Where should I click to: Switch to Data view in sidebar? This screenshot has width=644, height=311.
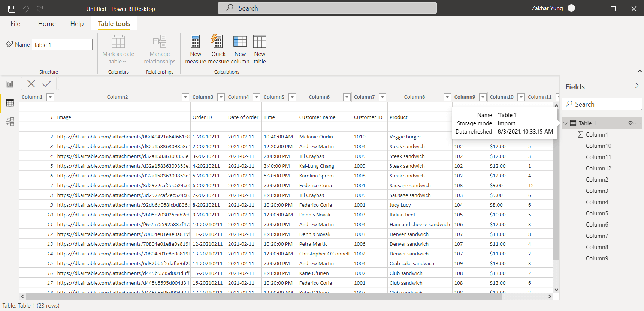pyautogui.click(x=10, y=103)
